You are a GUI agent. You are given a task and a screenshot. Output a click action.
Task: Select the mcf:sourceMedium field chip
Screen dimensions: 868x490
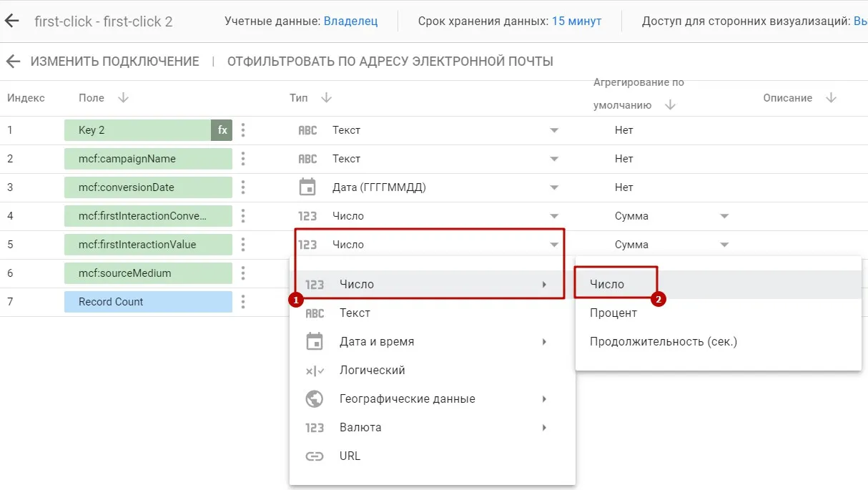point(148,273)
